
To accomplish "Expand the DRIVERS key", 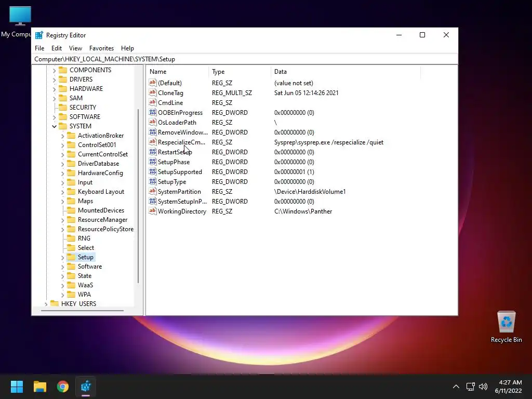I will pyautogui.click(x=54, y=79).
